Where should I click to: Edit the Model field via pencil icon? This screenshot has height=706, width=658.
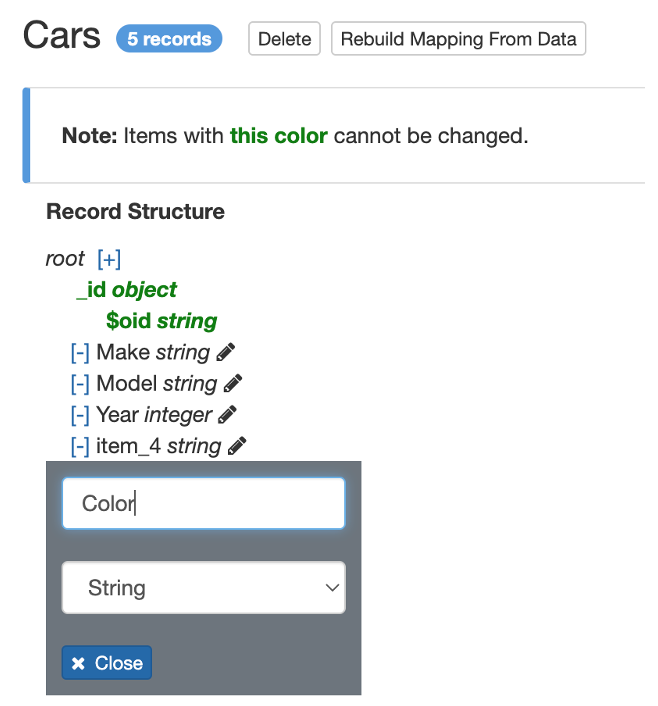233,383
